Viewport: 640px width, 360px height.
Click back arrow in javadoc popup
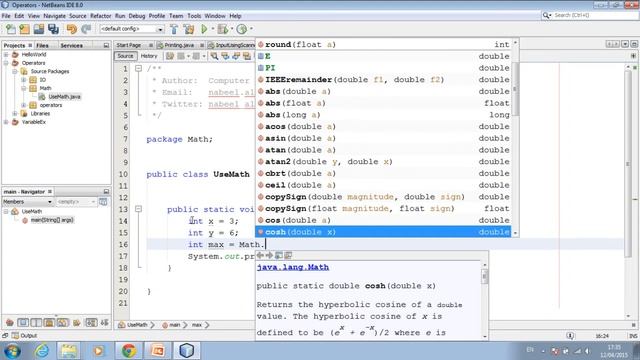point(260,256)
